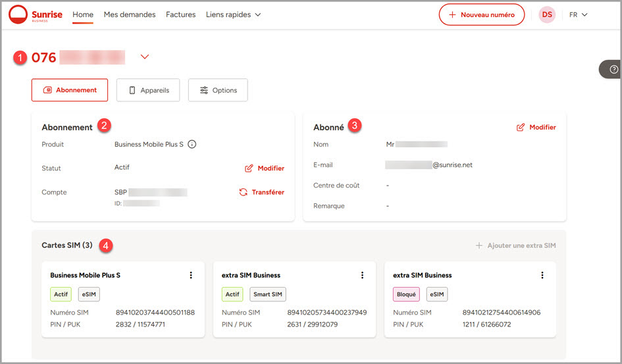
Task: Expand the 076 phone number chevron
Action: tap(145, 57)
